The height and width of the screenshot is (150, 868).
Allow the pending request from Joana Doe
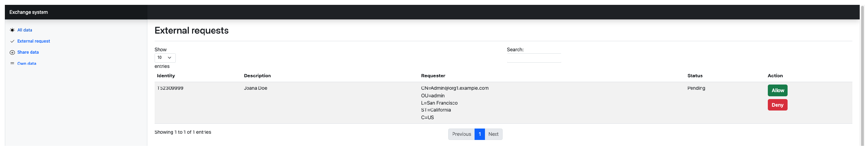777,90
